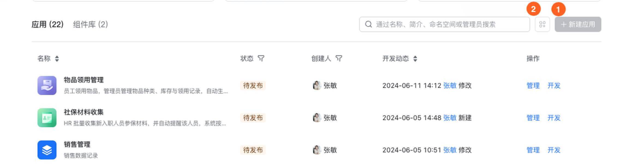The width and height of the screenshot is (644, 166).
Task: Open the 物品领用管理 app icon
Action: [47, 85]
